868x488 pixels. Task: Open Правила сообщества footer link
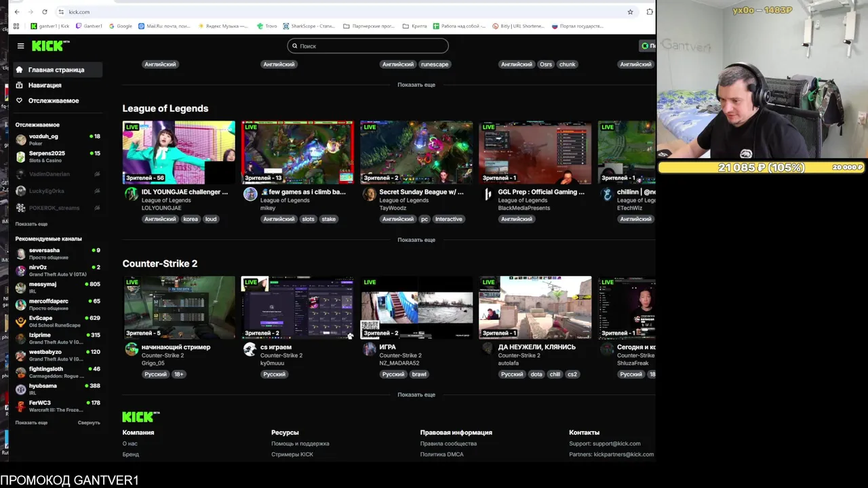(x=448, y=443)
